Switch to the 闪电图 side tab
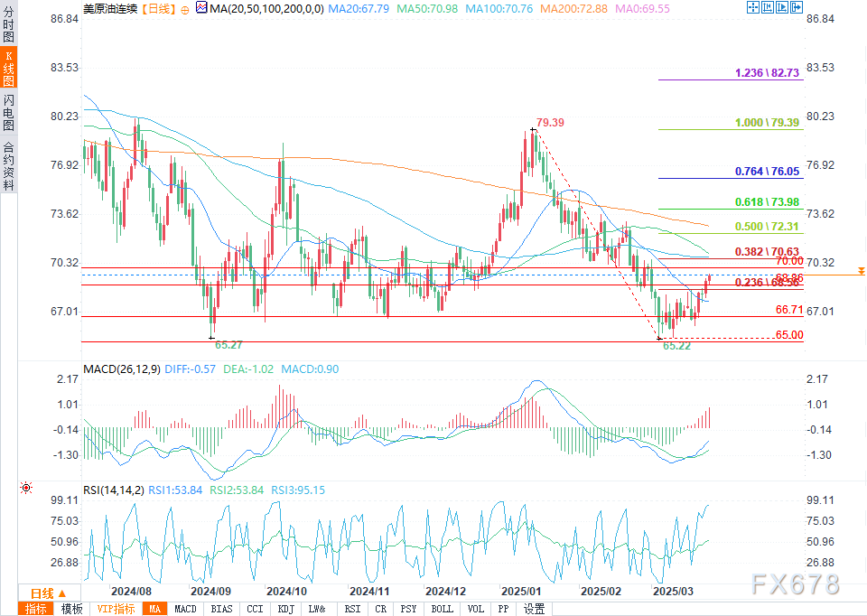The width and height of the screenshot is (867, 616). tap(8, 112)
